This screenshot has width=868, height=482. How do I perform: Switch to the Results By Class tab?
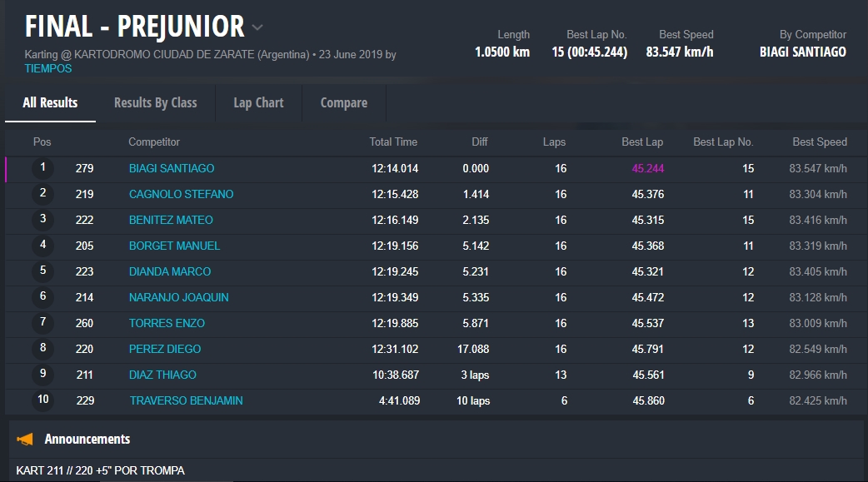(x=155, y=103)
